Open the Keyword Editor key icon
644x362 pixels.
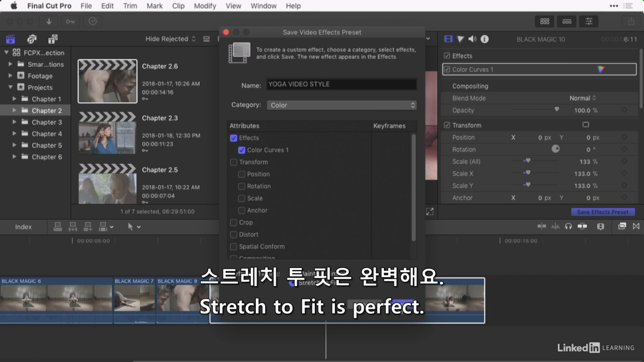[x=70, y=21]
